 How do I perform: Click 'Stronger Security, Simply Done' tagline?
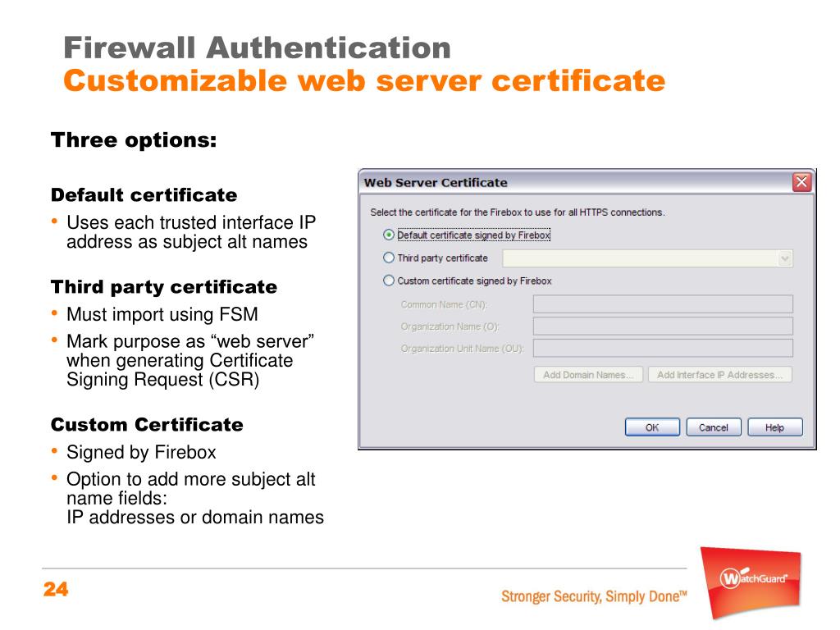coord(594,596)
